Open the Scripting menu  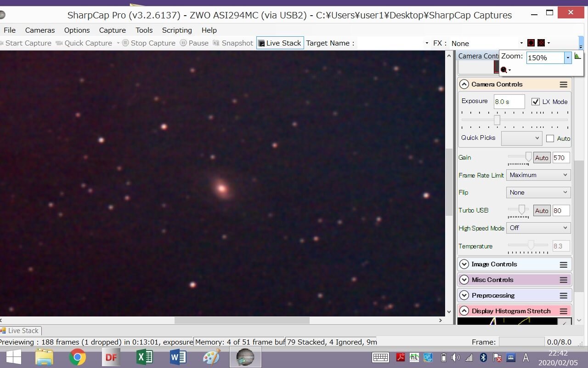point(177,30)
